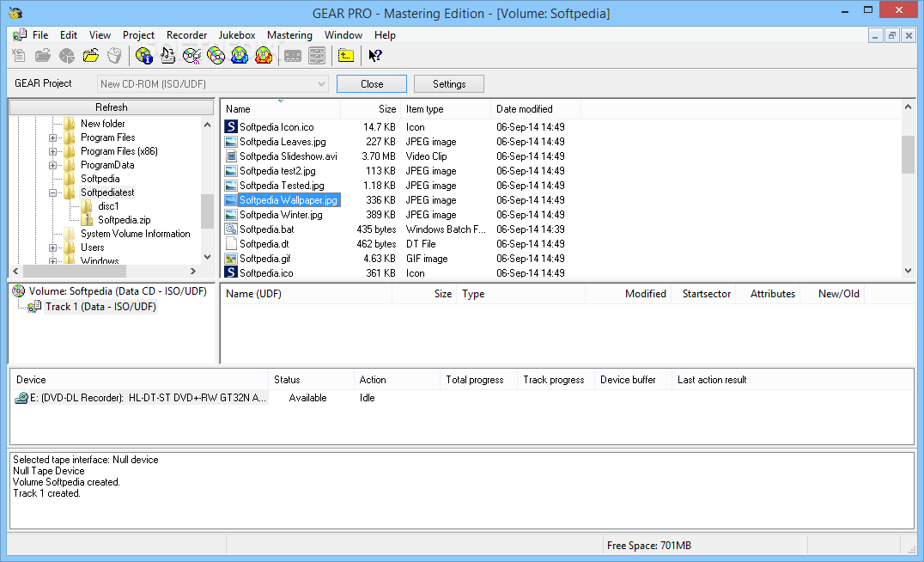
Task: Select the disc1 folder in tree
Action: tap(108, 206)
